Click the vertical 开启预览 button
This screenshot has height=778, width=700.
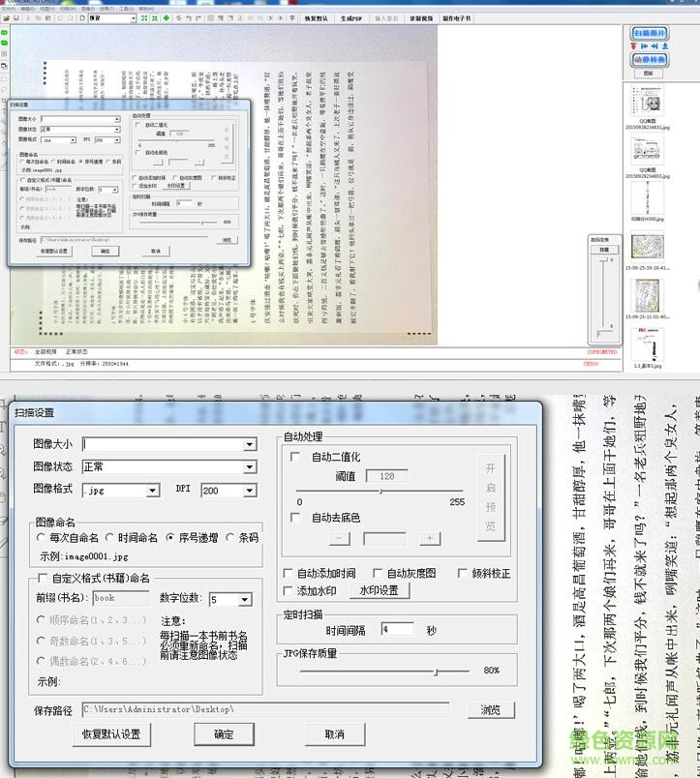tap(491, 497)
